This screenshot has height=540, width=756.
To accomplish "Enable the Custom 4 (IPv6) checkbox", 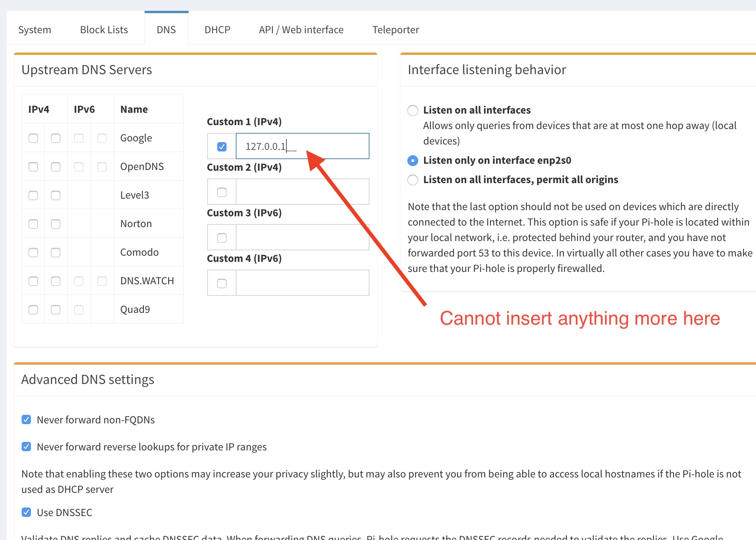I will click(222, 283).
